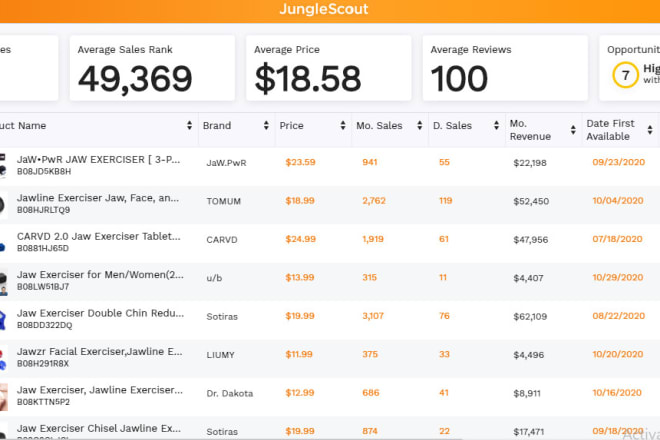Open Jaw Exerciser for Men/Women link
The image size is (660, 440).
(100, 275)
